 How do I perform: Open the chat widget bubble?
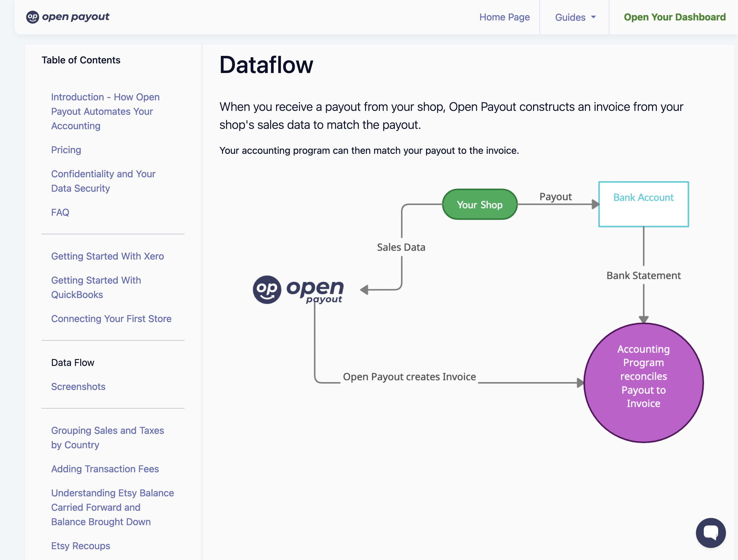(711, 532)
